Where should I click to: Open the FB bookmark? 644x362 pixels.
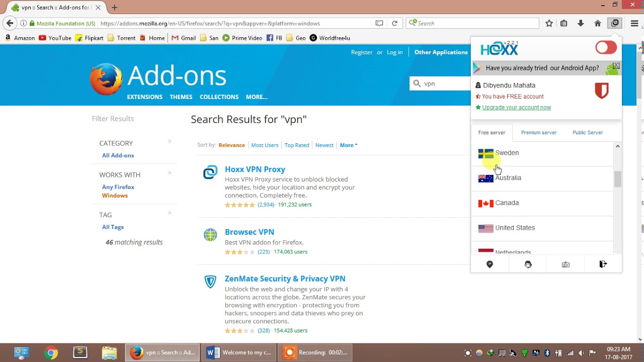tap(274, 38)
